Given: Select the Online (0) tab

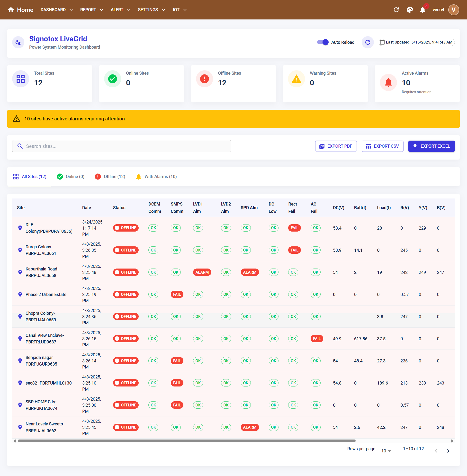Looking at the screenshot, I should point(70,177).
